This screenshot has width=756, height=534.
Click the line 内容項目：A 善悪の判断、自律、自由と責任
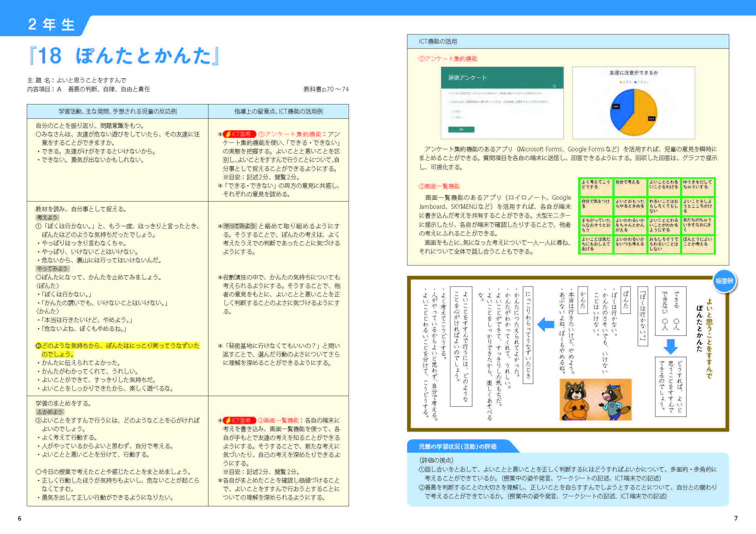click(89, 89)
